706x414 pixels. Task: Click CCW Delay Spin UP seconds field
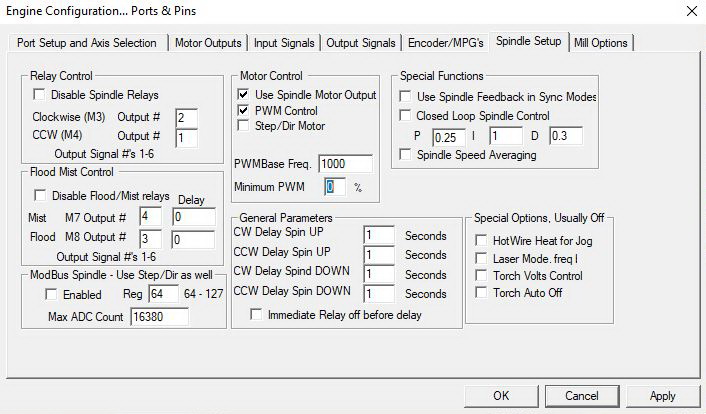tap(379, 255)
